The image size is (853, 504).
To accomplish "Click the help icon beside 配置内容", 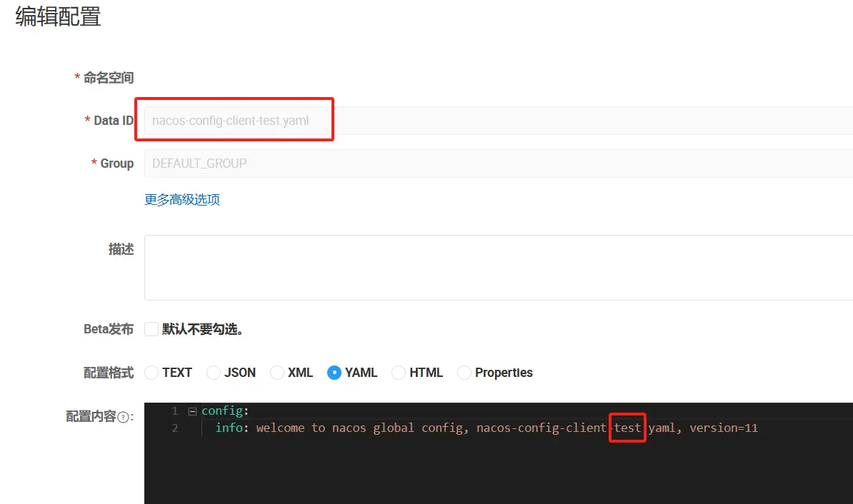I will 124,418.
